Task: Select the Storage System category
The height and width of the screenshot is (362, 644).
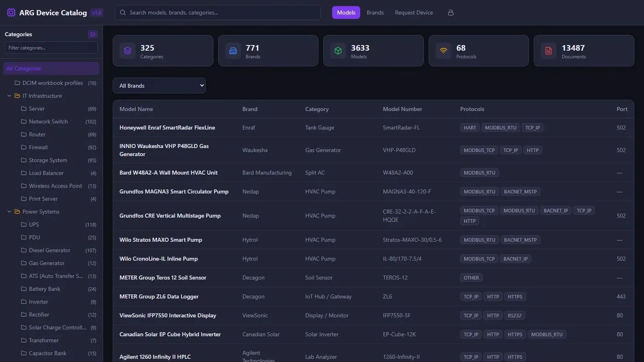Action: click(51, 160)
